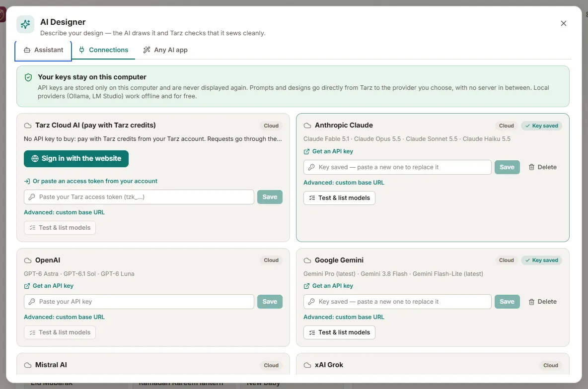
Task: Click the paste an access token link
Action: pos(91,181)
